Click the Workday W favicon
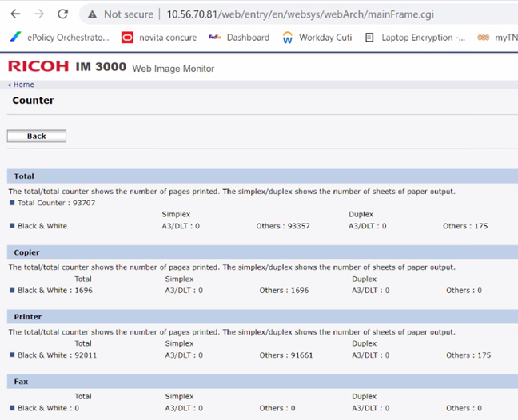 coord(288,38)
